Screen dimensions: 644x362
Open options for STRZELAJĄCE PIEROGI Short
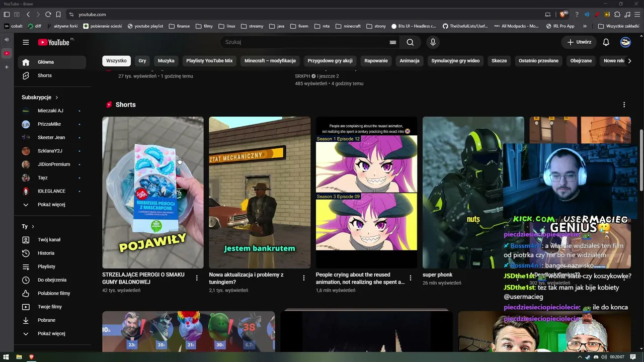pos(197,278)
